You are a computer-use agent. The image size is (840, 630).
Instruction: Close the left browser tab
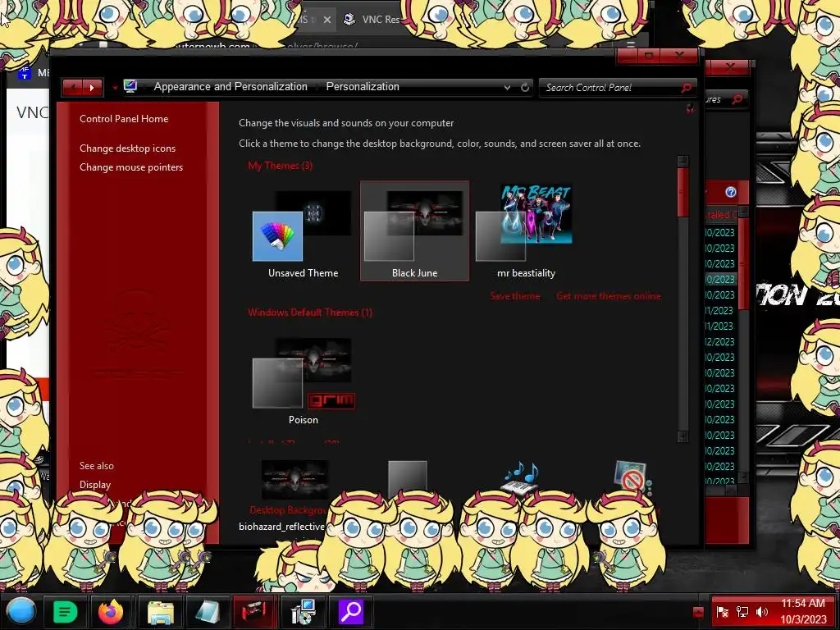point(326,20)
